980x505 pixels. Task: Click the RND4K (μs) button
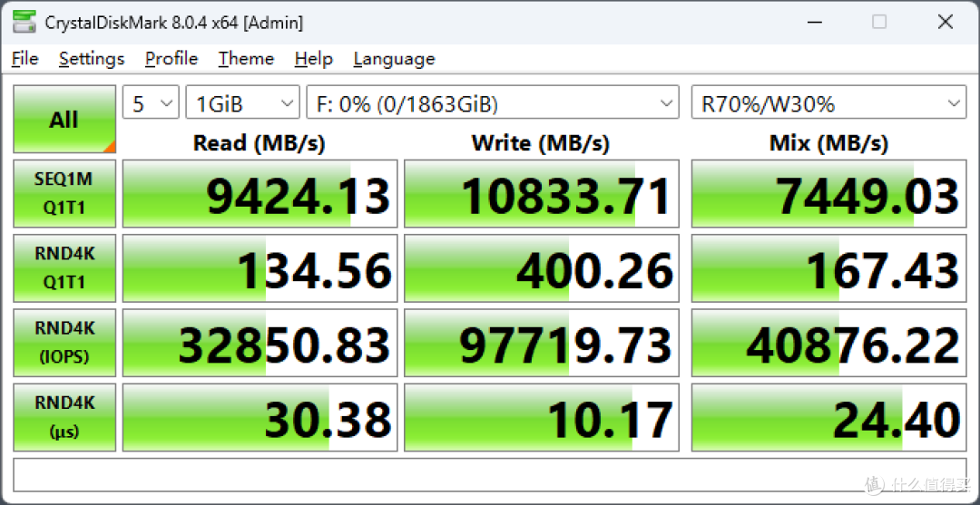pos(64,418)
